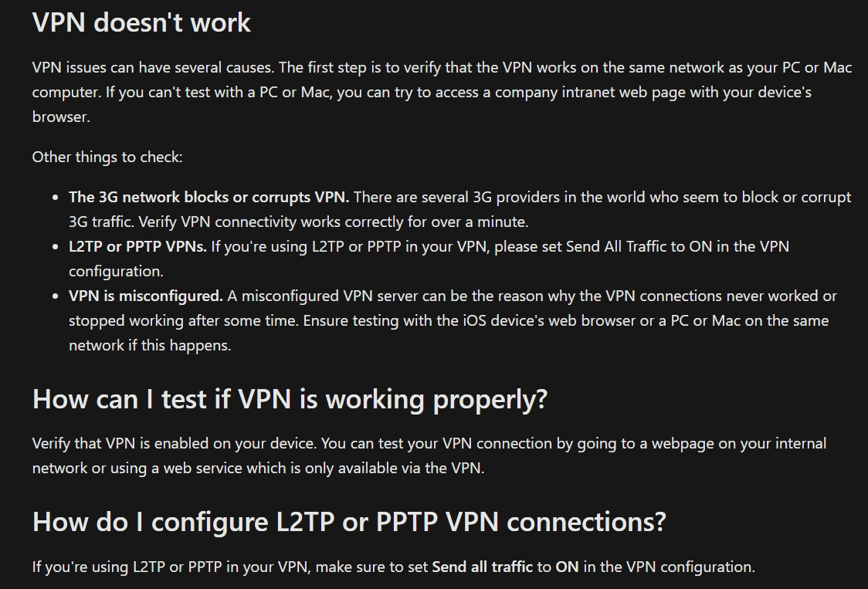Click the word "iOS" in the misconfigured bullet
The height and width of the screenshot is (589, 868).
tap(474, 321)
